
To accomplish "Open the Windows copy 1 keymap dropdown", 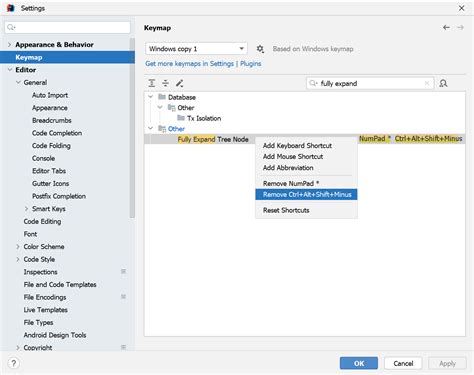I will click(196, 49).
